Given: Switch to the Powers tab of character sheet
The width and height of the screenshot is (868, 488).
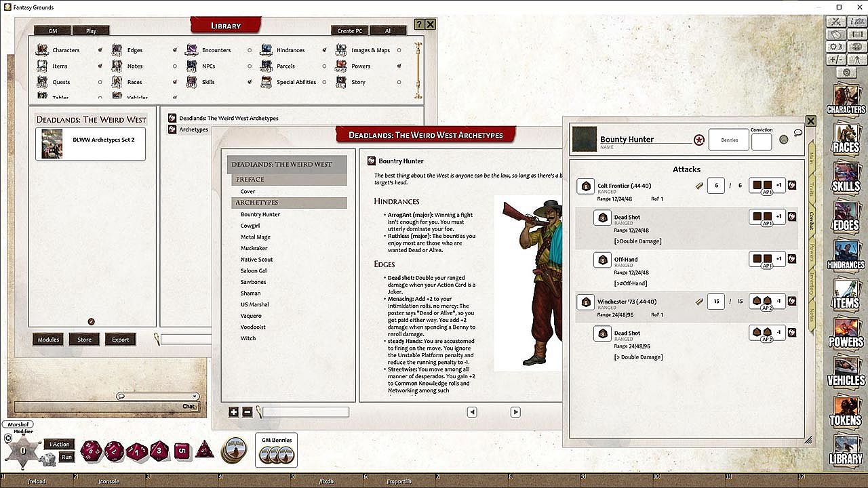Looking at the screenshot, I should (811, 251).
